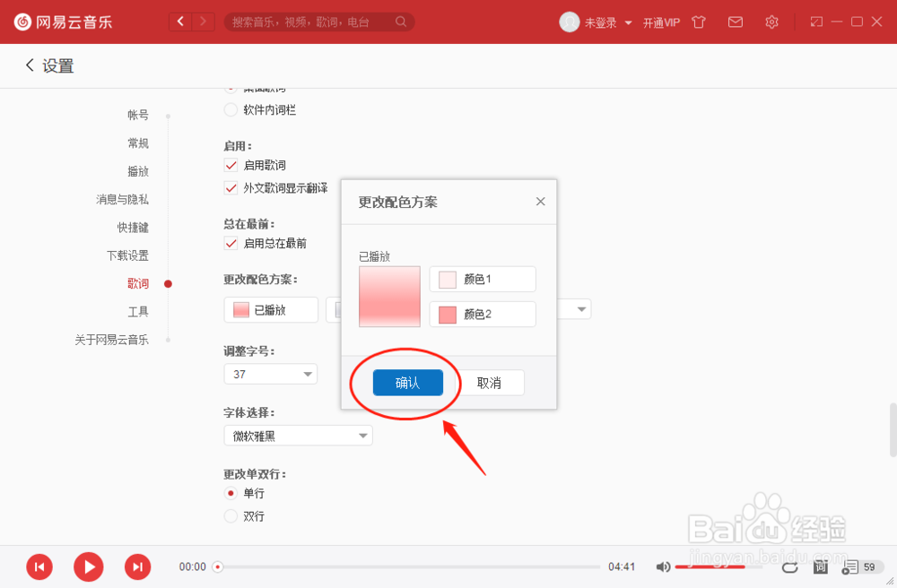Viewport: 897px width, 588px height.
Task: Play the previous track
Action: point(39,566)
